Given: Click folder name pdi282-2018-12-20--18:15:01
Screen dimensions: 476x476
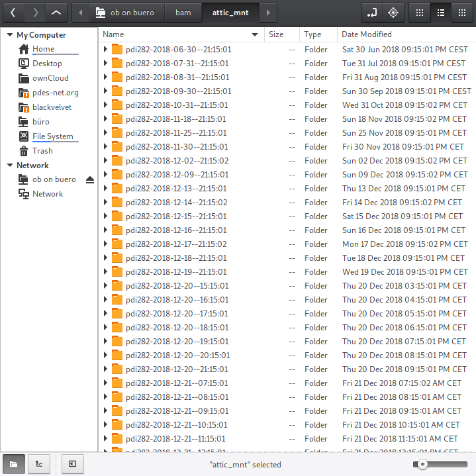Looking at the screenshot, I should point(177,328).
